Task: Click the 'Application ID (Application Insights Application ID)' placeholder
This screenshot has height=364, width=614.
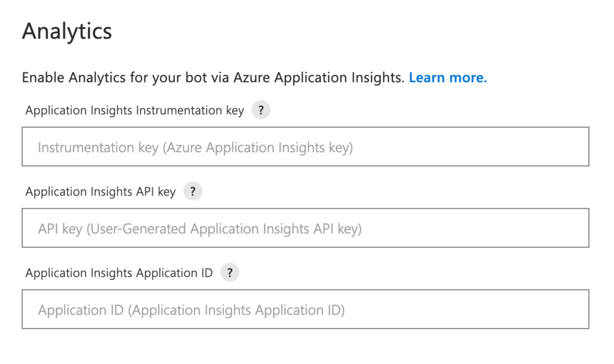Action: 191,310
